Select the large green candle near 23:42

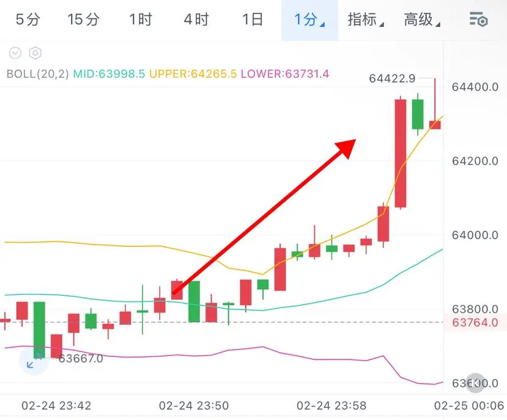pyautogui.click(x=40, y=330)
